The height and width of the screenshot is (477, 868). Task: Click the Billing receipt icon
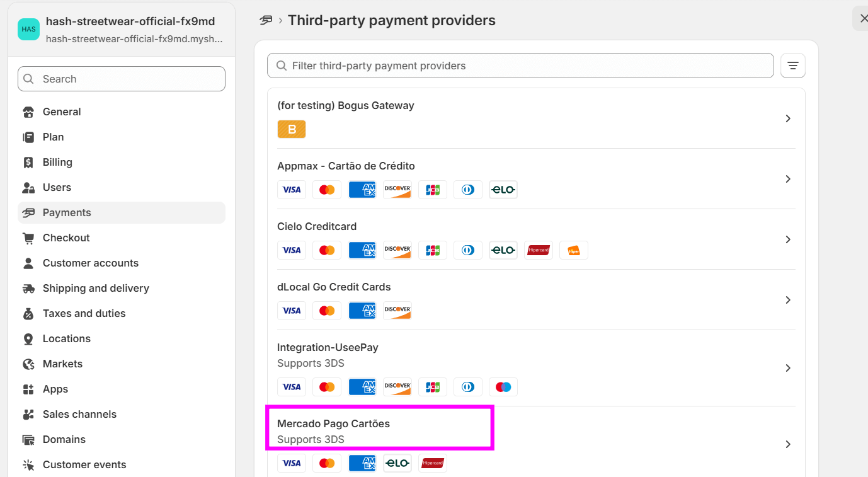28,163
